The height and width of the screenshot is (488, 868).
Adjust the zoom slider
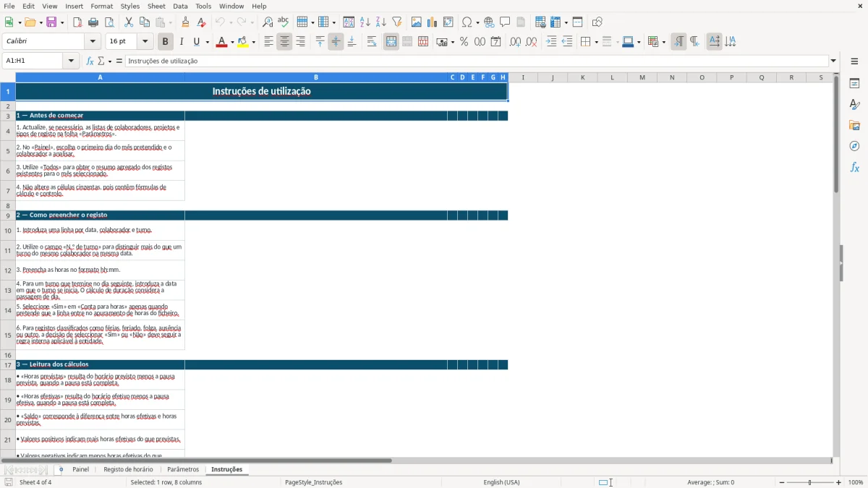[x=809, y=482]
